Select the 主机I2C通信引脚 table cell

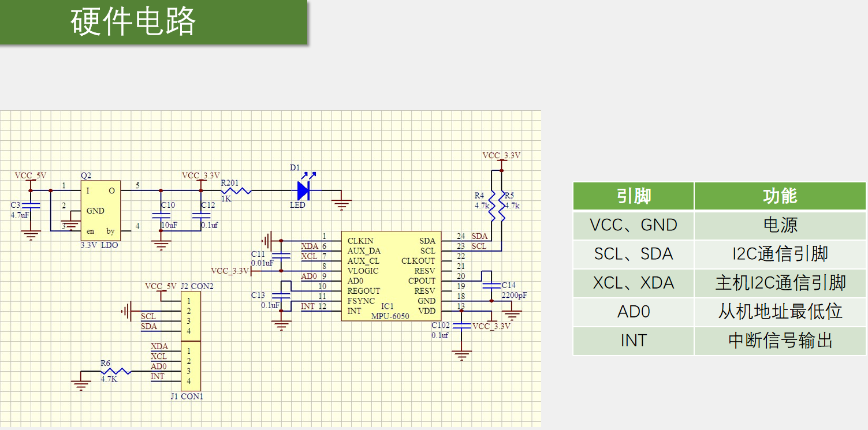780,283
